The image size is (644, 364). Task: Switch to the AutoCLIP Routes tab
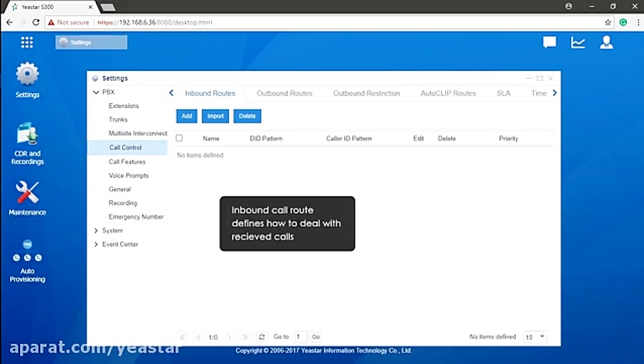pos(448,93)
